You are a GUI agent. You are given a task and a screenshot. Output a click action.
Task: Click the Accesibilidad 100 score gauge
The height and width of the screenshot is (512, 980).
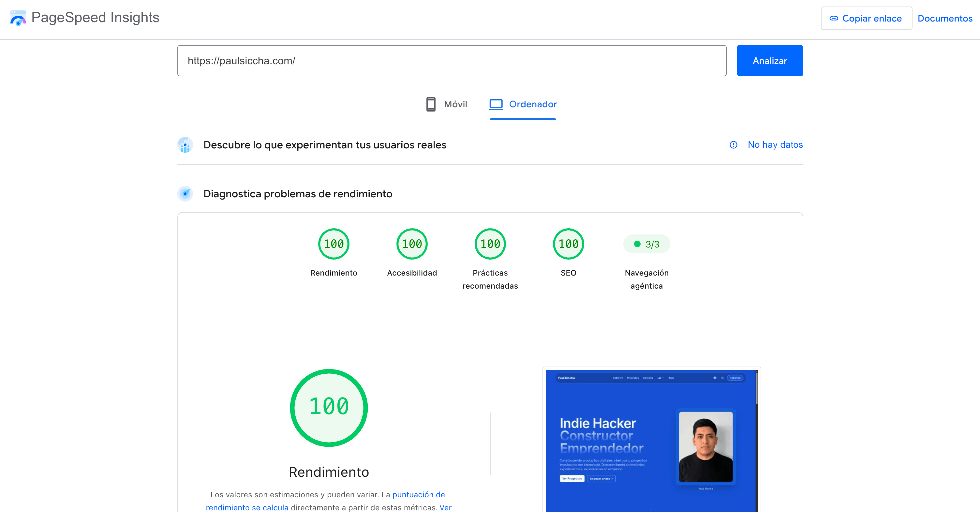(x=412, y=244)
